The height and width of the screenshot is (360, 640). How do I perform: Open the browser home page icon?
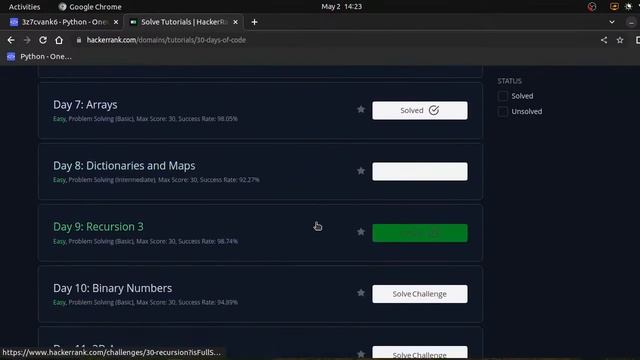tap(59, 40)
